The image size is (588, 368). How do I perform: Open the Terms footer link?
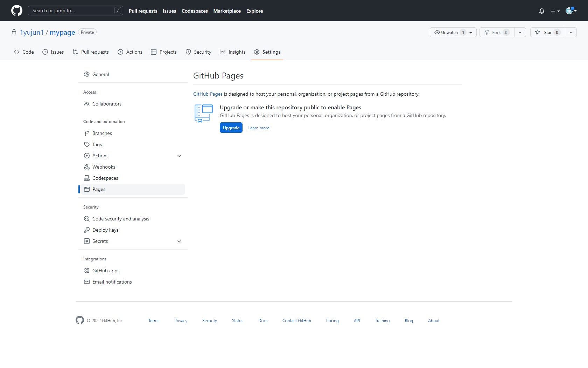[x=154, y=321]
